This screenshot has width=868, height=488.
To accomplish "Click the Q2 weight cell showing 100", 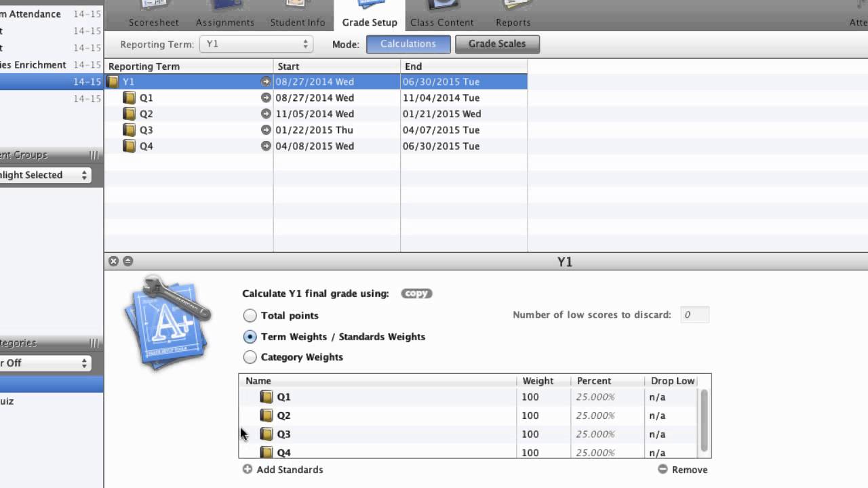I will (543, 415).
